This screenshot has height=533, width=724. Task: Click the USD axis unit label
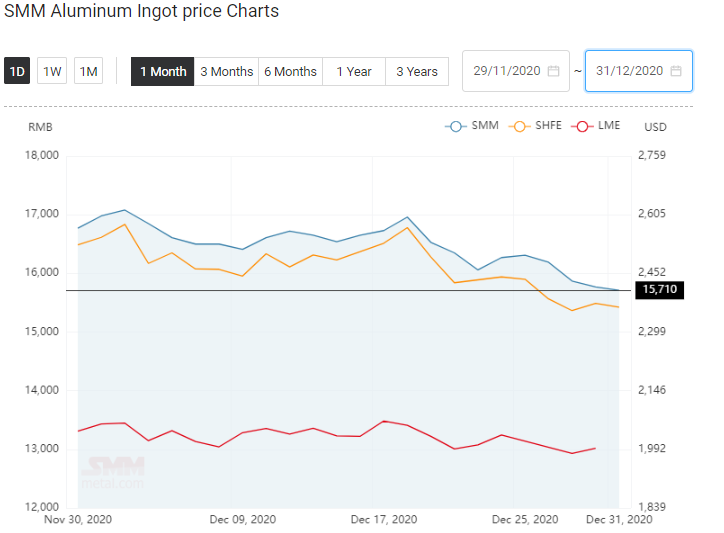point(656,127)
